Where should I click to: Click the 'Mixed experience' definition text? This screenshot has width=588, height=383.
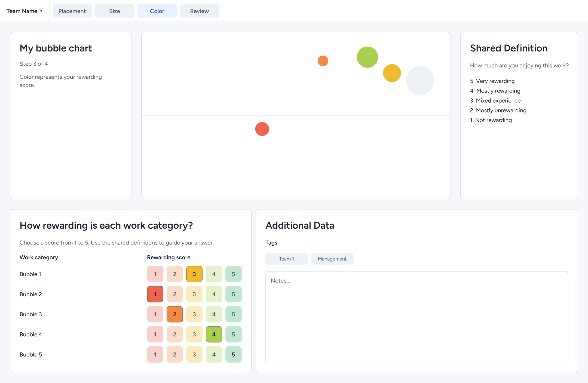click(x=498, y=101)
